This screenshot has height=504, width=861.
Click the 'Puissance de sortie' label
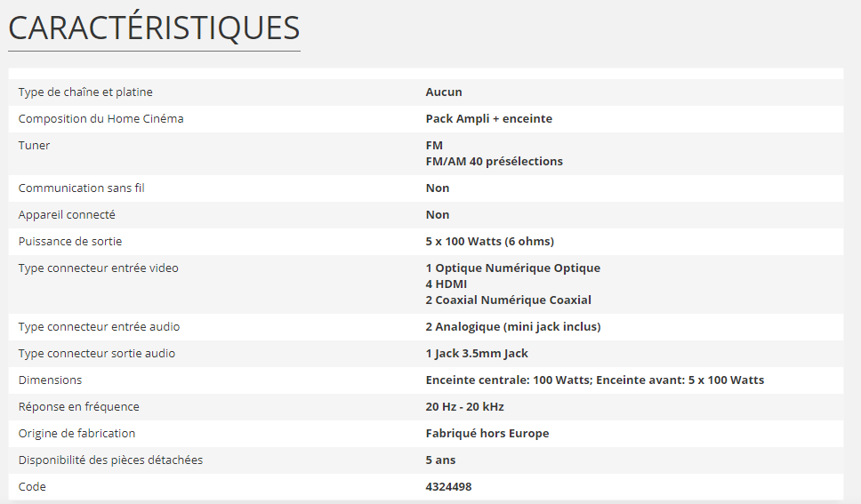pos(70,242)
